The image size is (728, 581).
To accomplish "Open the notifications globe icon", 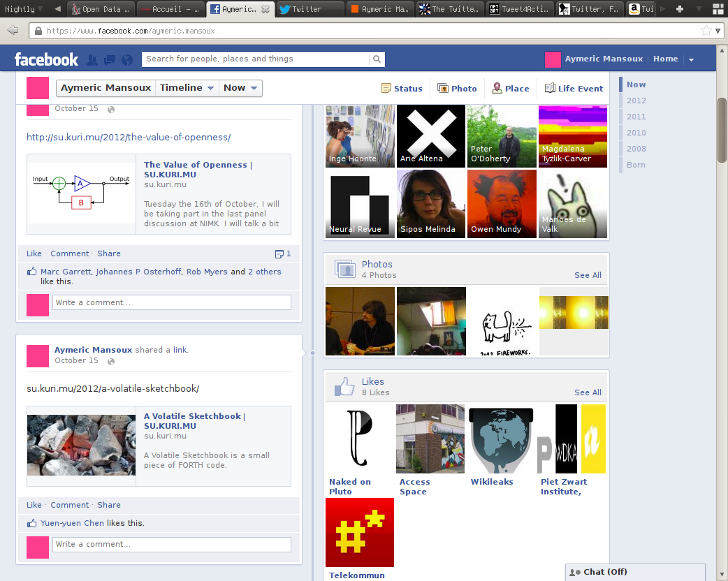I will (126, 60).
